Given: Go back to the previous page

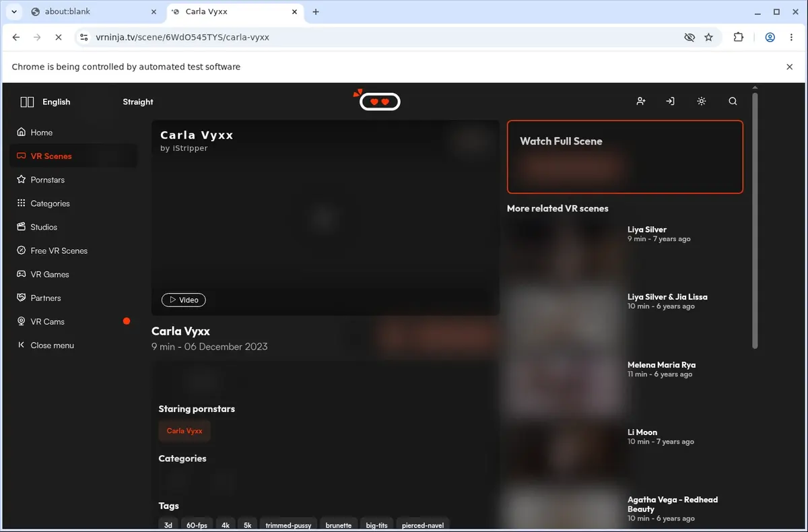Looking at the screenshot, I should pos(16,38).
